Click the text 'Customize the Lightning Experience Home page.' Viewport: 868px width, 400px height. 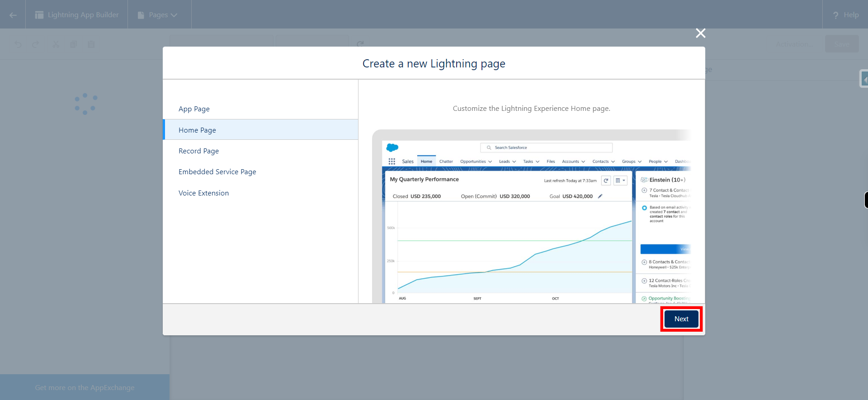[532, 109]
